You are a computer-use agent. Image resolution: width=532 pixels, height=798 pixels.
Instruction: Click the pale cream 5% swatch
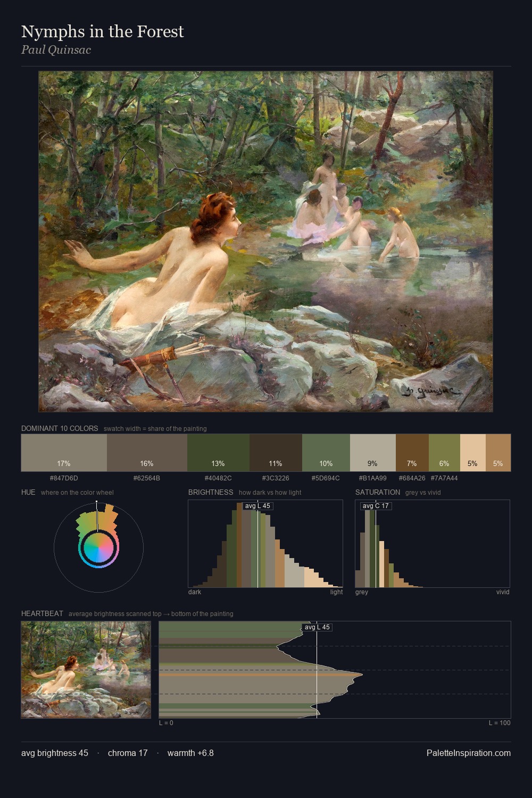[x=473, y=453]
